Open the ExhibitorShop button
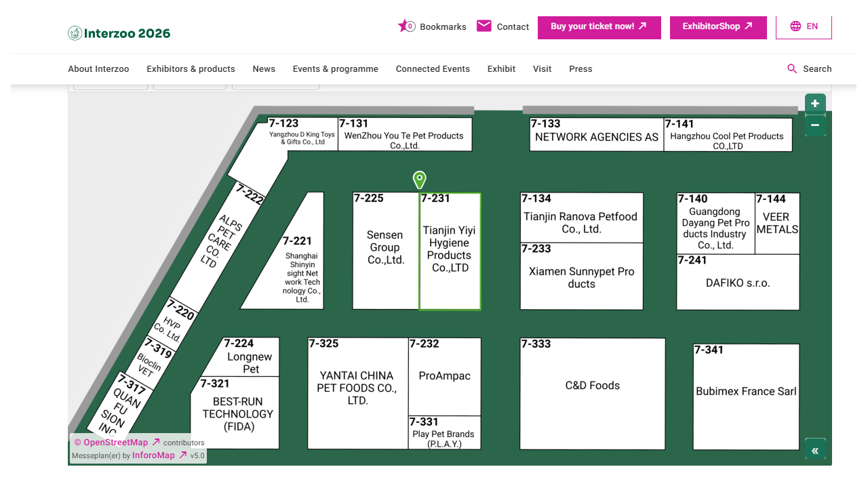Image resolution: width=868 pixels, height=488 pixels. [x=717, y=27]
